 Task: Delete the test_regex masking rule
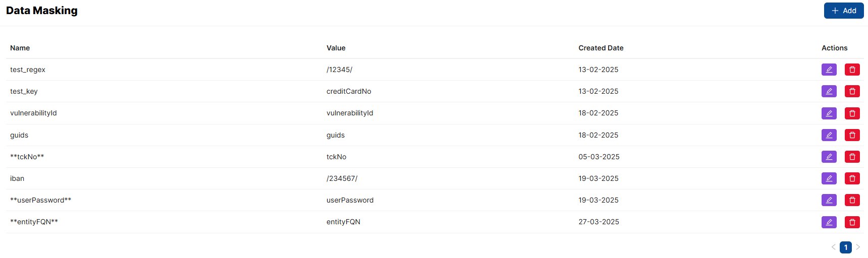click(852, 70)
